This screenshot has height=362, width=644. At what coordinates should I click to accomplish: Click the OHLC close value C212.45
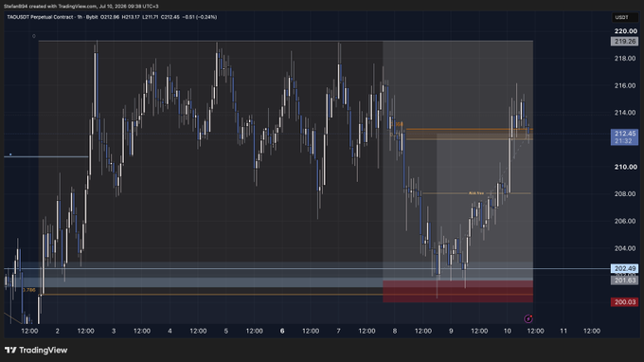pyautogui.click(x=170, y=17)
